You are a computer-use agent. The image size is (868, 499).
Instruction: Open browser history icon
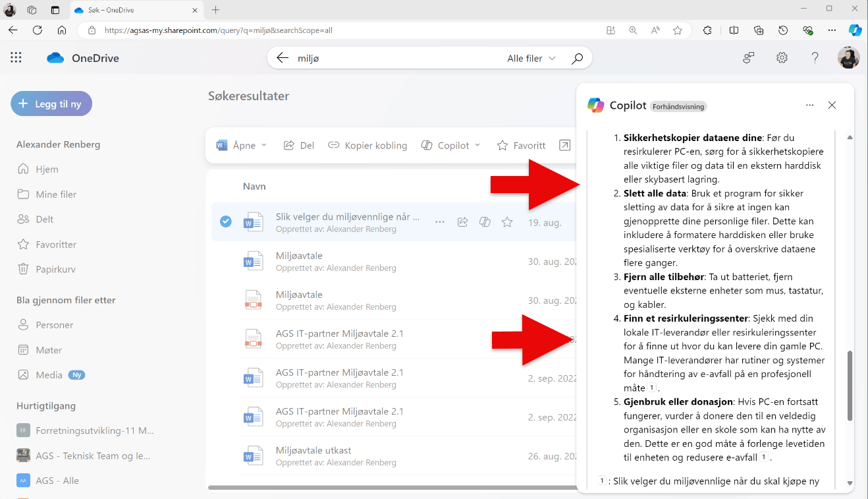tap(783, 30)
